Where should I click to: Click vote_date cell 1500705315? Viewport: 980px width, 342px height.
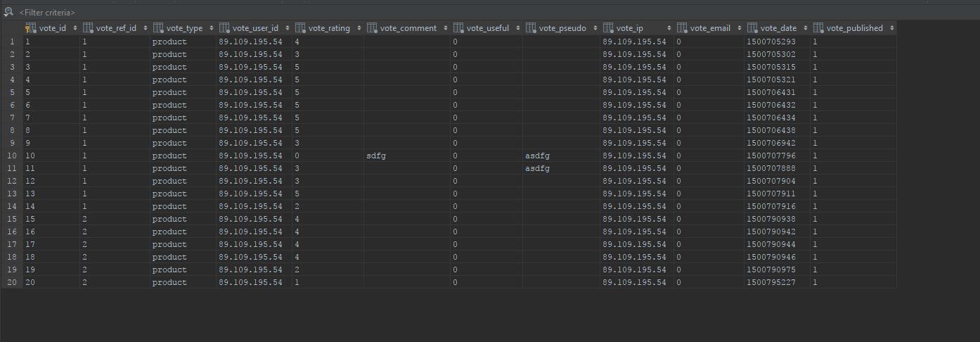(777, 67)
